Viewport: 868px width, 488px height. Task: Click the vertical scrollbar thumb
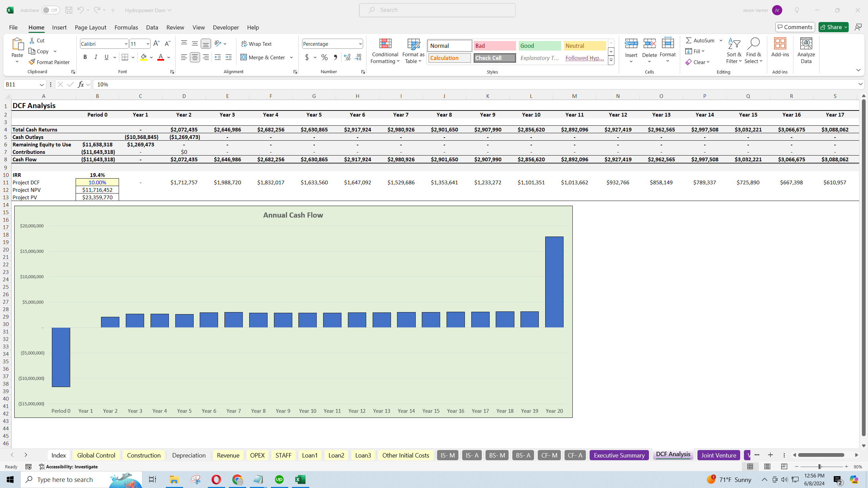[864, 268]
